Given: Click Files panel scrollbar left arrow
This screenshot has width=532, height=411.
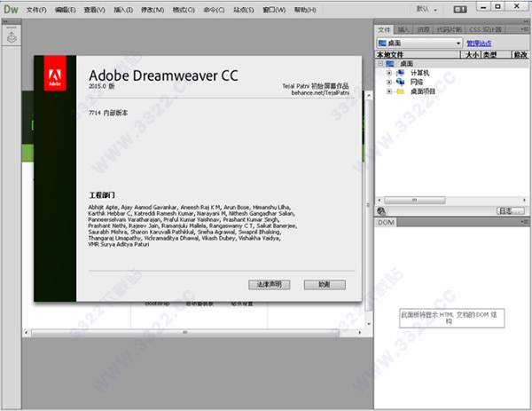Looking at the screenshot, I should 379,200.
